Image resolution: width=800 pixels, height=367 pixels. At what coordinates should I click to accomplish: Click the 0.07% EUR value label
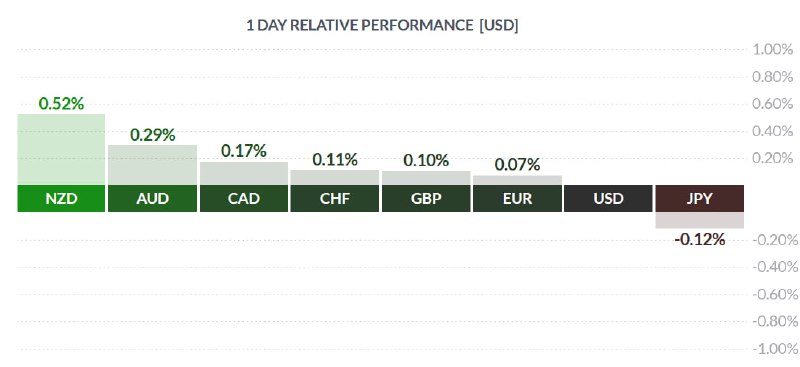517,165
